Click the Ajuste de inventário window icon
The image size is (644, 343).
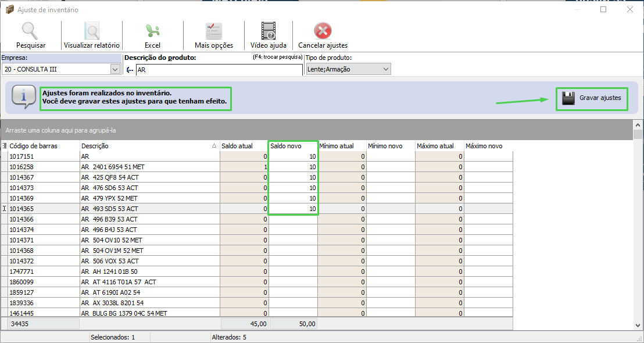click(9, 9)
